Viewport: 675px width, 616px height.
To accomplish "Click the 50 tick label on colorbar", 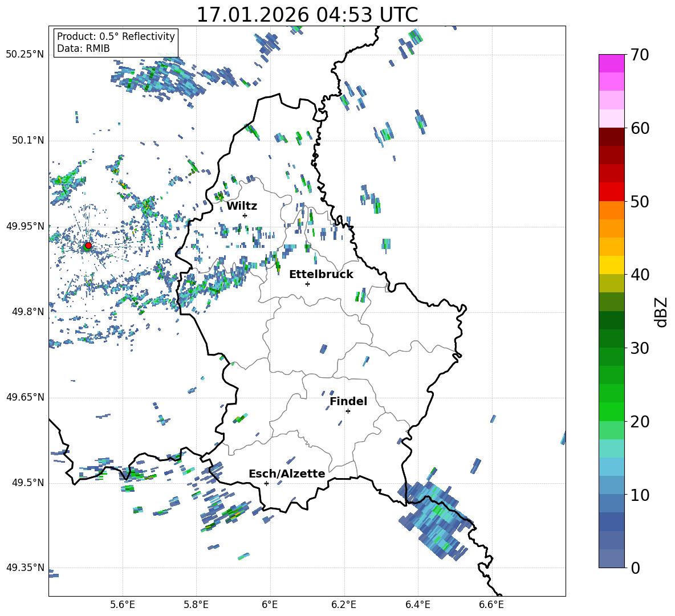I will (x=641, y=202).
